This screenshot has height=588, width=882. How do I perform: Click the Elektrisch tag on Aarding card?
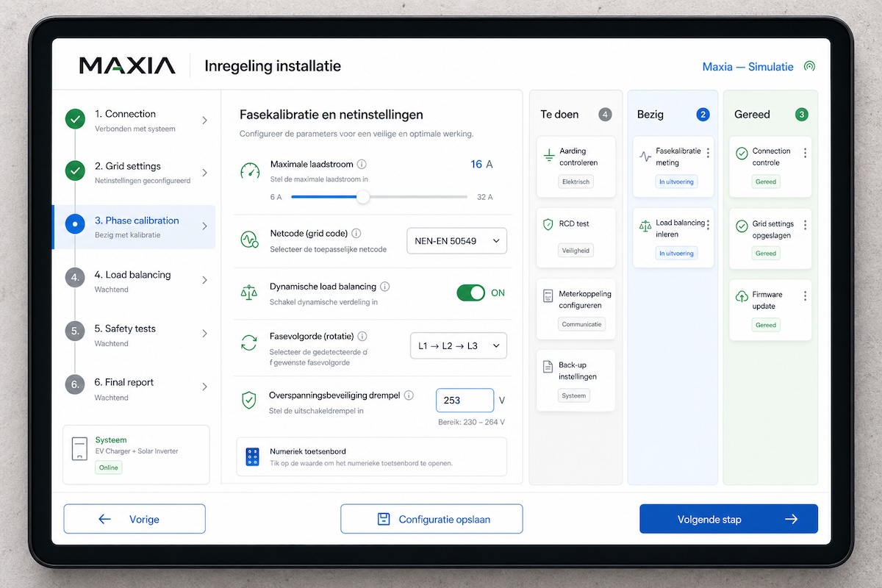coord(576,182)
